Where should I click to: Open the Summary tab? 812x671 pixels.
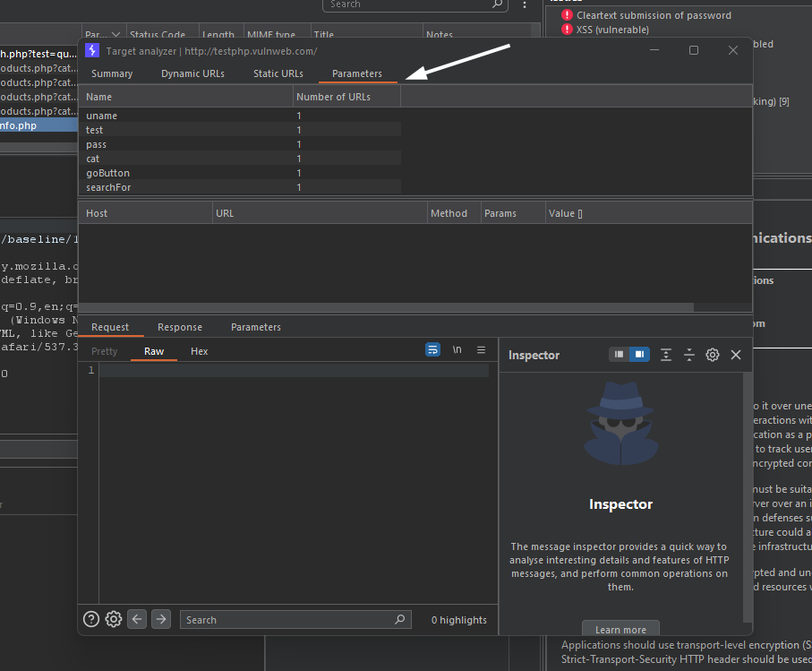click(x=112, y=73)
